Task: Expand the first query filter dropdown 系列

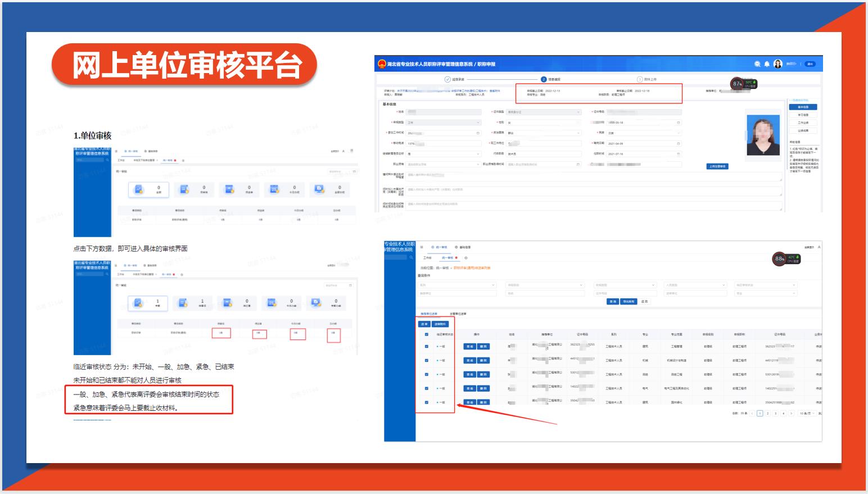Action: 456,285
